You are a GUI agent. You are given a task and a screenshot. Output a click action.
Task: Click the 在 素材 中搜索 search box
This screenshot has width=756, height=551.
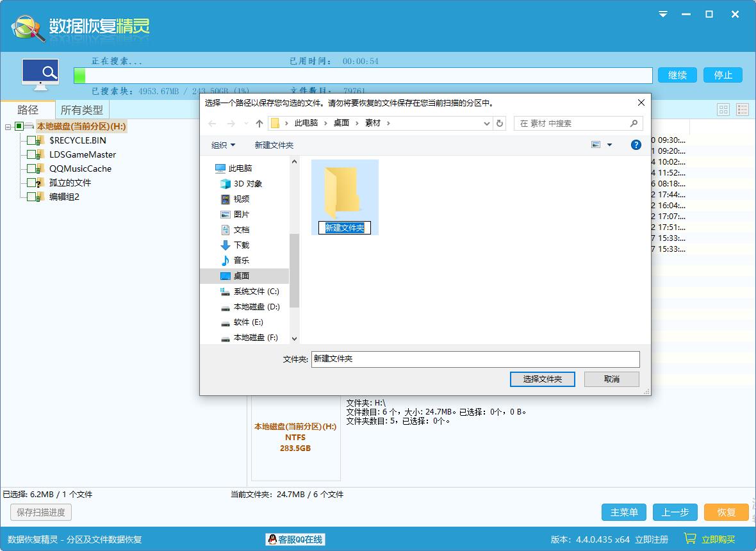[x=578, y=124]
